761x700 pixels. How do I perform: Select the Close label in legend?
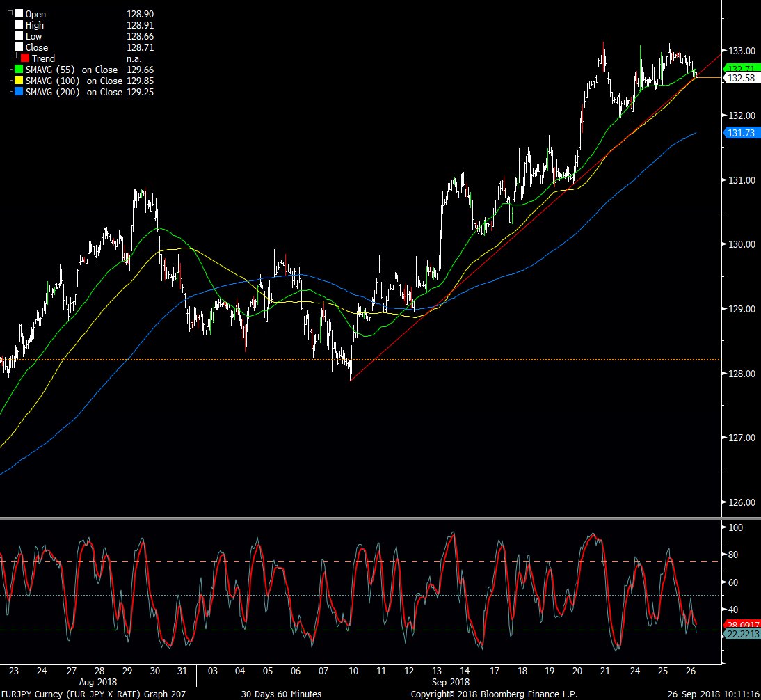(x=37, y=47)
